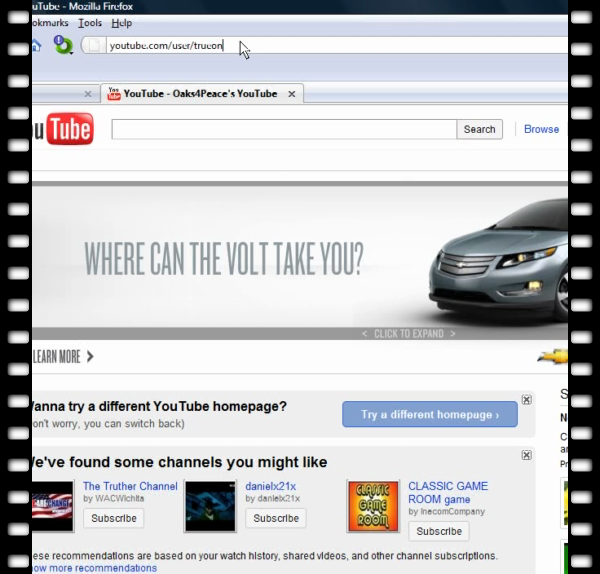This screenshot has width=600, height=574.
Task: Click the YouTube logo
Action: pyautogui.click(x=63, y=129)
